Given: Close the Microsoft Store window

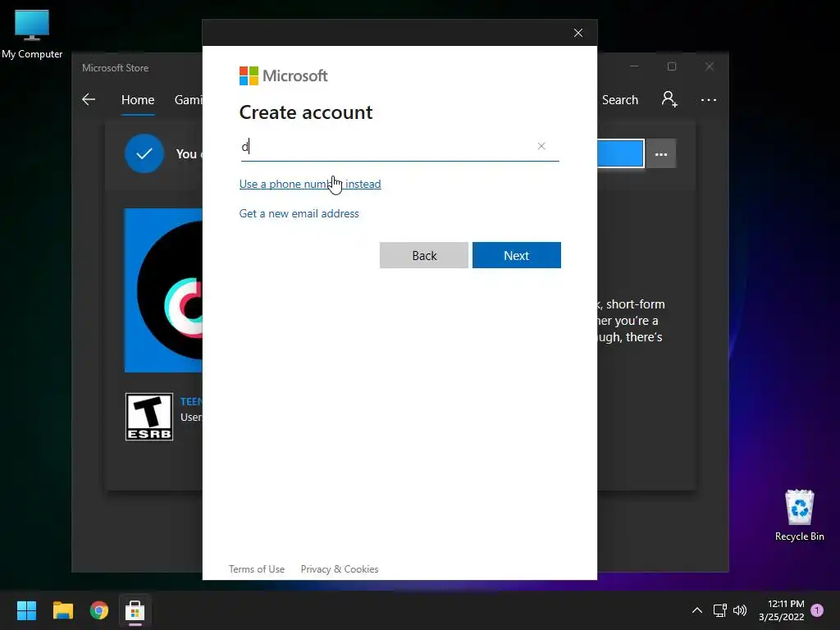Looking at the screenshot, I should tap(710, 66).
